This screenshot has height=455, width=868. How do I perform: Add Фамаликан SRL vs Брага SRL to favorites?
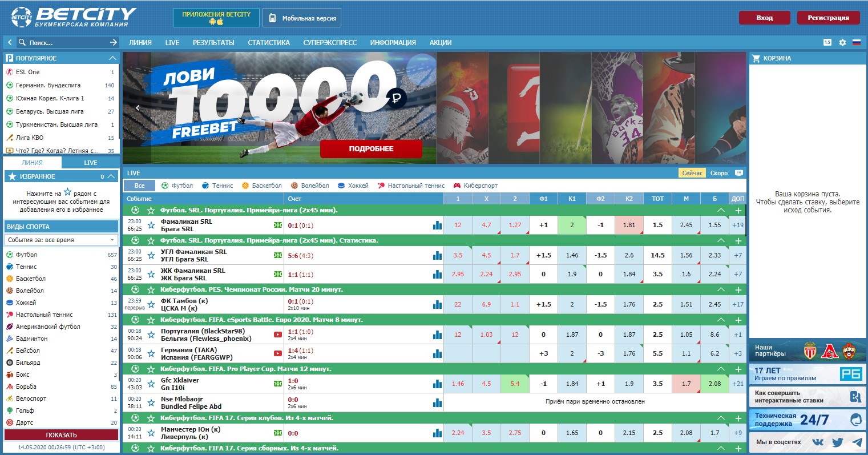(151, 225)
